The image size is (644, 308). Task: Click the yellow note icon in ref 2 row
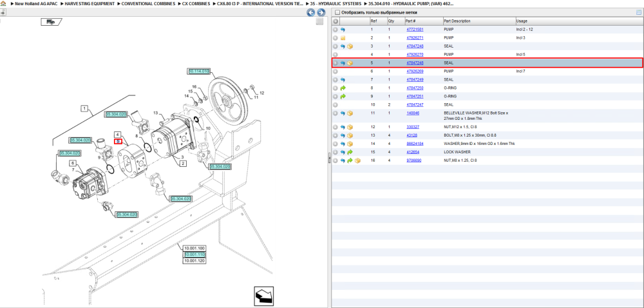point(343,38)
